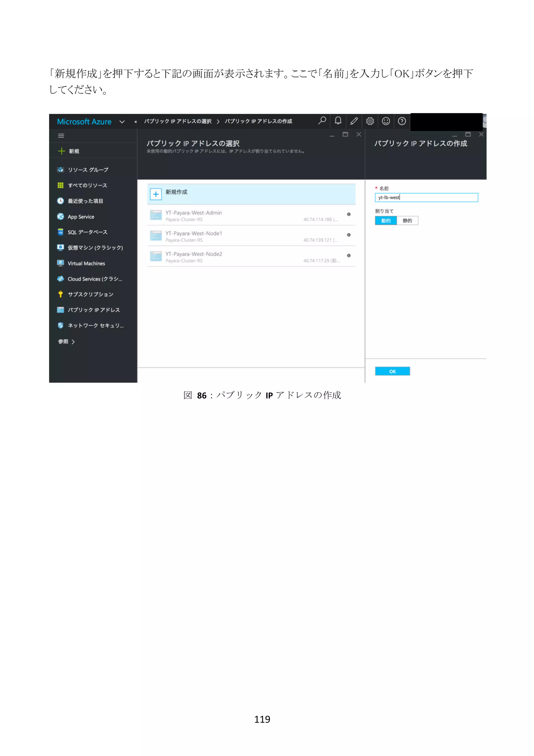Select 動的 allocation option
Screen dimensions: 534x756
coord(386,221)
